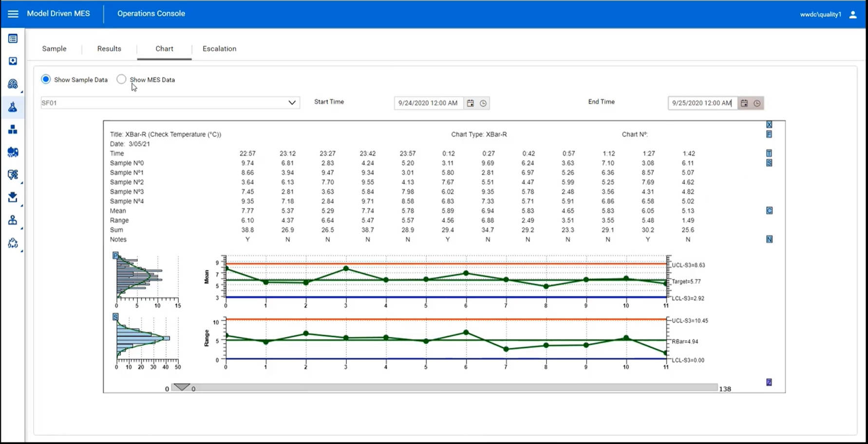Screen dimensions: 868x444
Task: Click the N notes icon on the chart edge
Action: click(x=769, y=239)
